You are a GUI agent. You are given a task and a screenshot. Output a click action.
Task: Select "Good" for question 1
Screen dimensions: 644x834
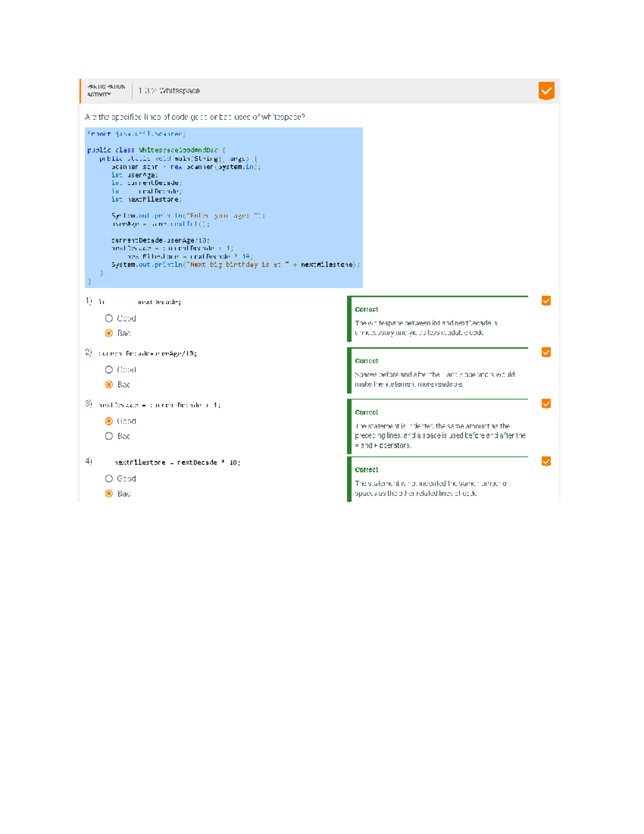[x=109, y=318]
